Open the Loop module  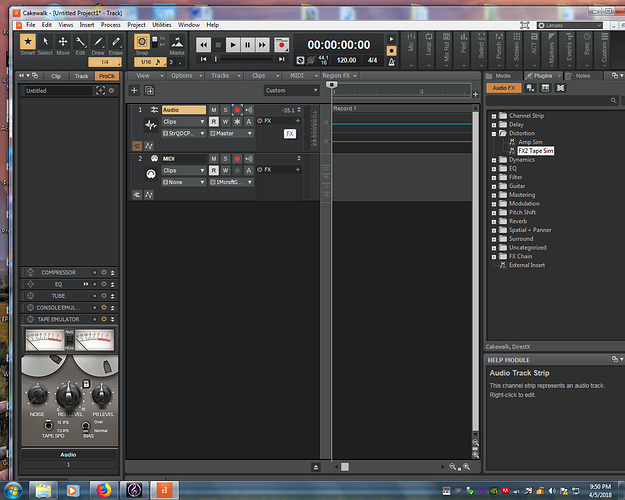pyautogui.click(x=428, y=49)
